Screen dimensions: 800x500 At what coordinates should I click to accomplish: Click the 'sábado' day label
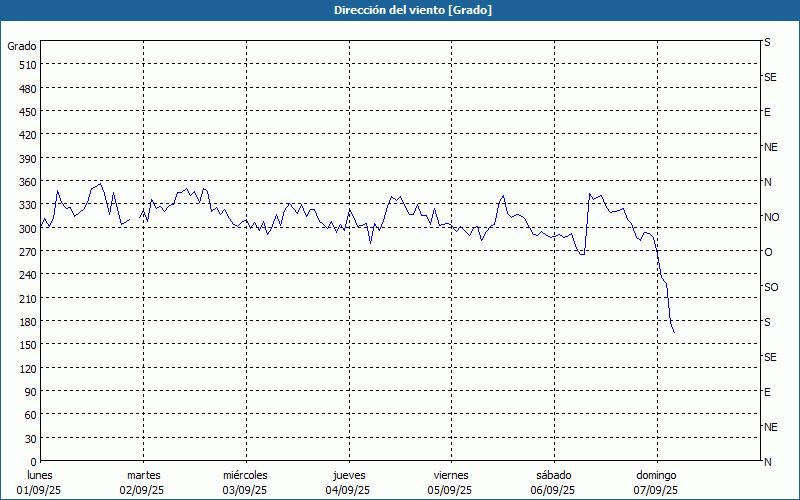pos(554,475)
